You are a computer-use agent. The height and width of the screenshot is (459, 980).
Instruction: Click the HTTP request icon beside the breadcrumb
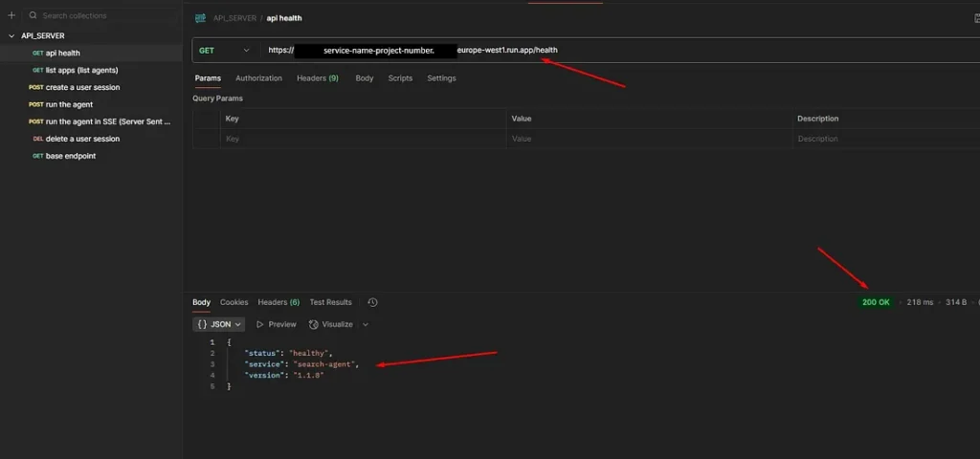[x=200, y=18]
